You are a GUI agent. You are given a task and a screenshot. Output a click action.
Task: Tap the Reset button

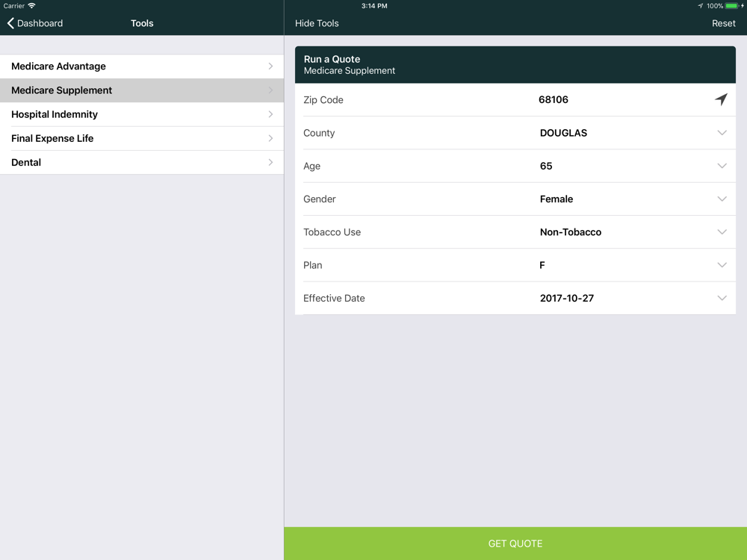[x=723, y=23]
